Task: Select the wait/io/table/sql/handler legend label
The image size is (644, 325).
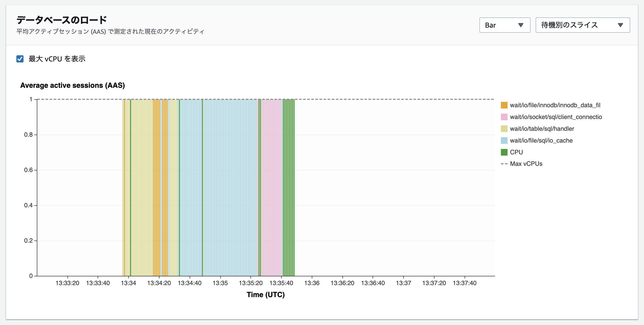Action: point(542,129)
